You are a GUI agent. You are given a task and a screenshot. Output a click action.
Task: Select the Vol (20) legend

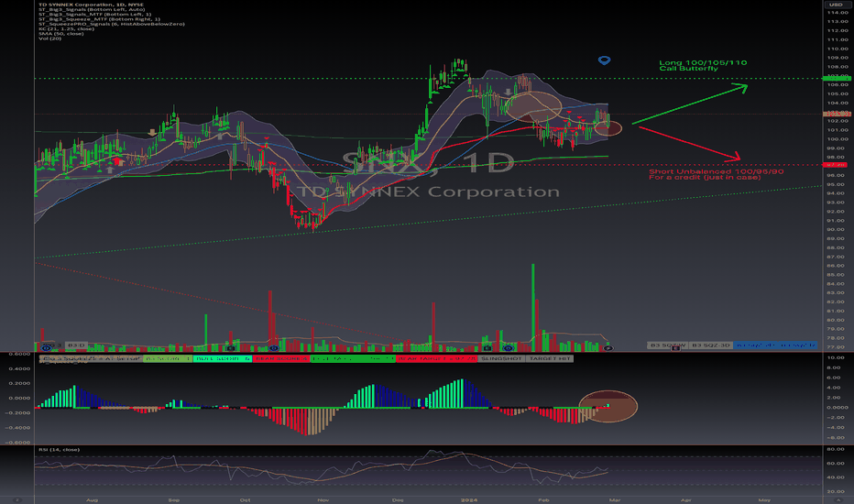pos(49,38)
